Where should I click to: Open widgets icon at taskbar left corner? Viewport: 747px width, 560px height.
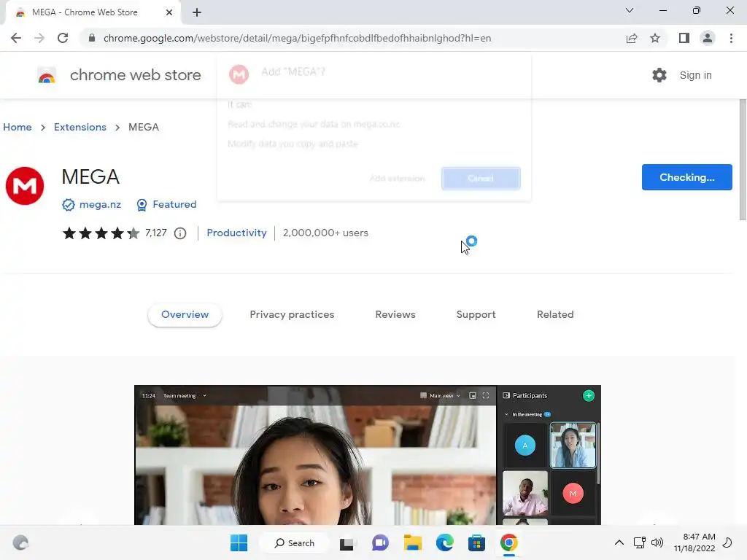(20, 542)
